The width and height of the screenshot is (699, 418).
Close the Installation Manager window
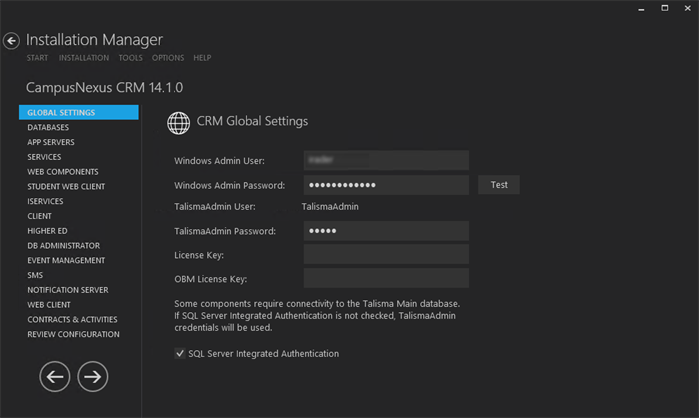[x=687, y=8]
